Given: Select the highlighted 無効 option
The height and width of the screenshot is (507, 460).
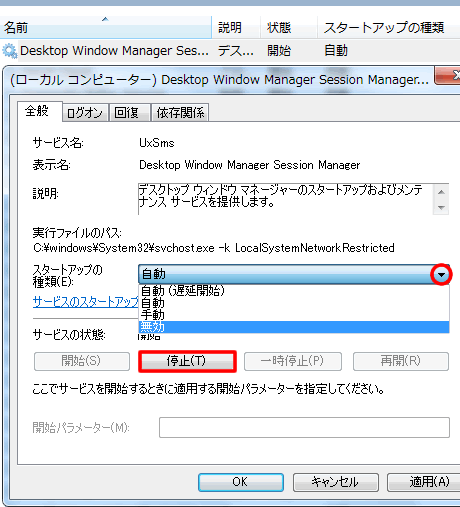Looking at the screenshot, I should (x=294, y=327).
